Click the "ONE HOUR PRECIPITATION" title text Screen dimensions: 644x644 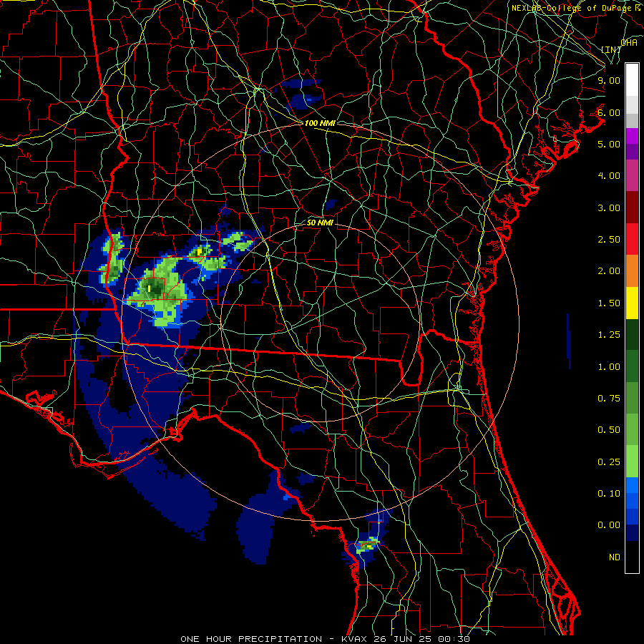click(251, 639)
